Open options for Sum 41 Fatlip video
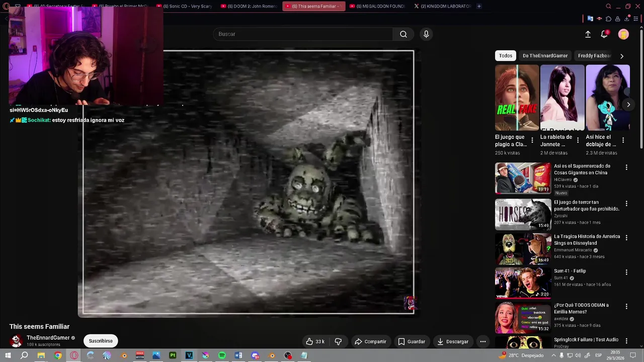Image resolution: width=644 pixels, height=362 pixels. (x=626, y=272)
